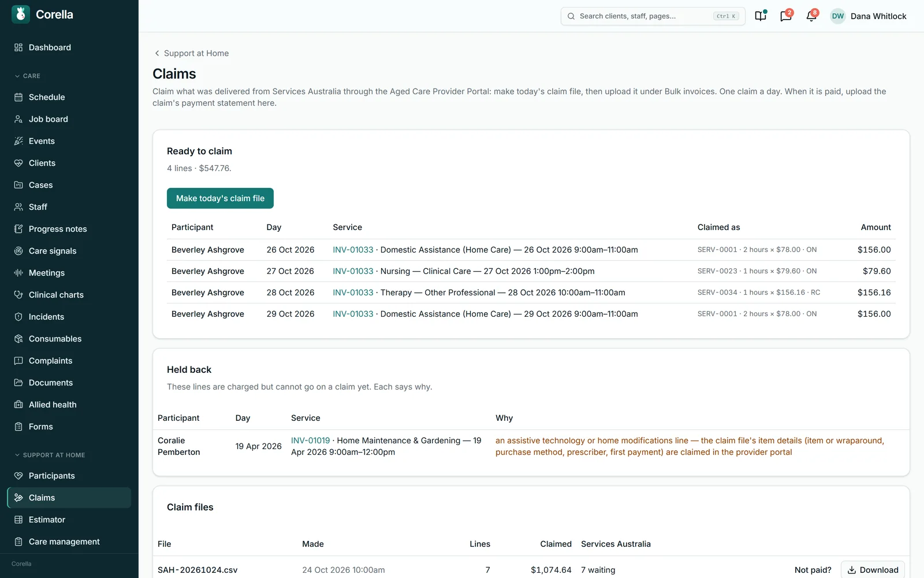The height and width of the screenshot is (578, 924).
Task: Focus the search clients, staff, pages field
Action: [653, 16]
